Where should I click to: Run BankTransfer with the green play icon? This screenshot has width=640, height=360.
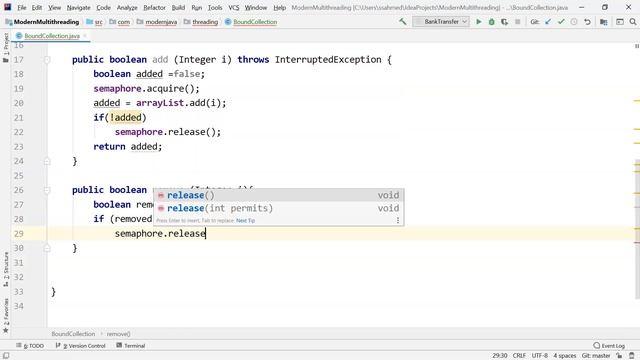pos(479,22)
